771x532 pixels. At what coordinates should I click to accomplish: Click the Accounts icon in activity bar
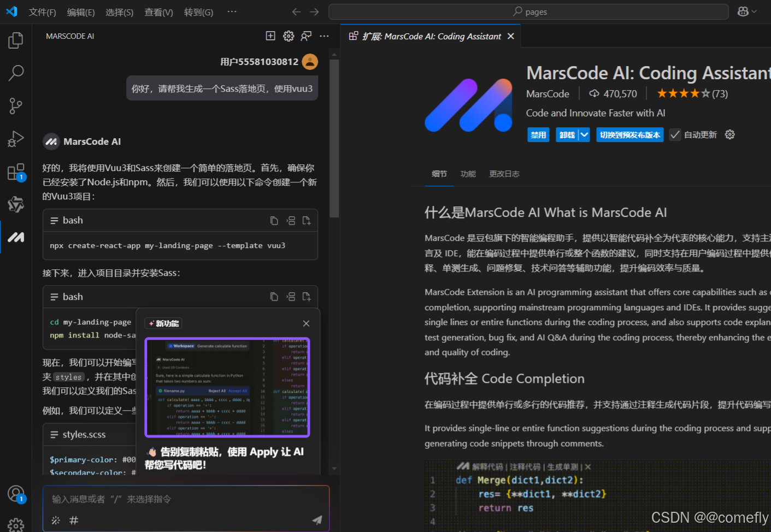(x=16, y=494)
